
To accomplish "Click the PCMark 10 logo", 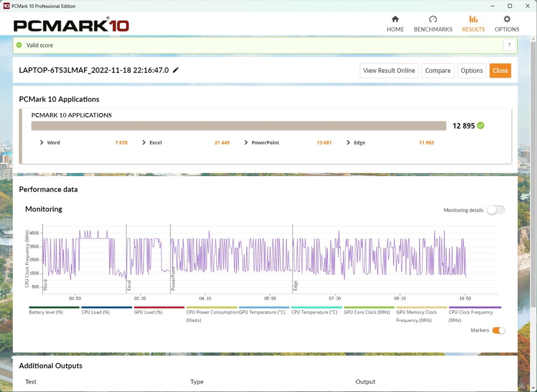I will [x=71, y=25].
